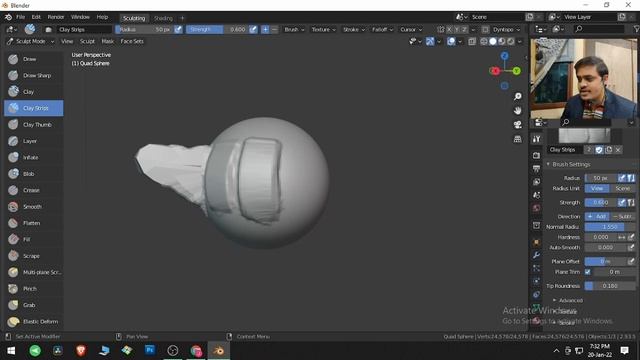Click the Clay Strips brush name field
The height and width of the screenshot is (360, 640).
click(x=565, y=150)
